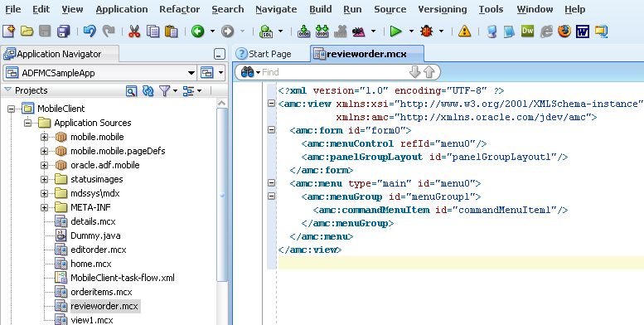The image size is (644, 325).
Task: Click the highlighted empty last code line
Action: point(461,263)
